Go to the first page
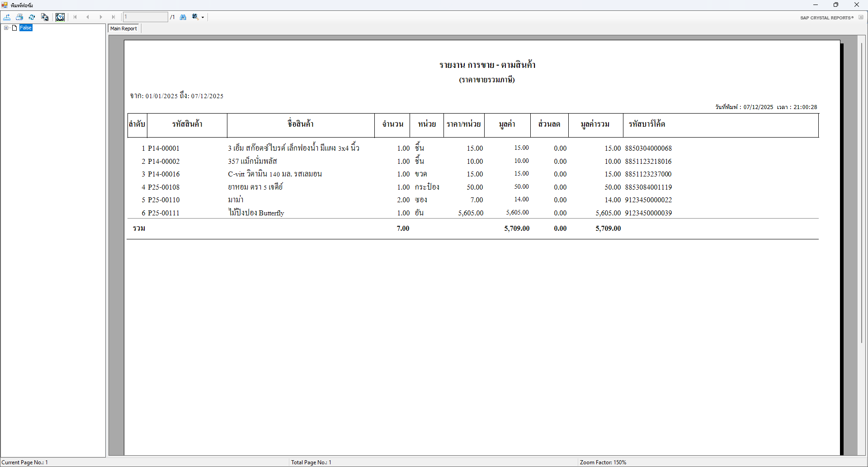This screenshot has height=467, width=868. point(75,17)
